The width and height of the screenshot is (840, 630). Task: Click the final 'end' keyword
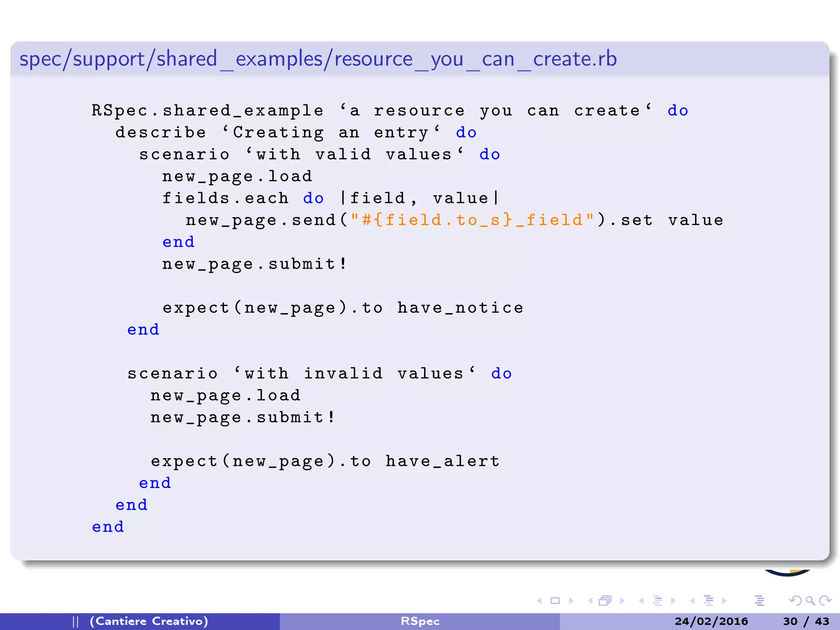coord(108,527)
